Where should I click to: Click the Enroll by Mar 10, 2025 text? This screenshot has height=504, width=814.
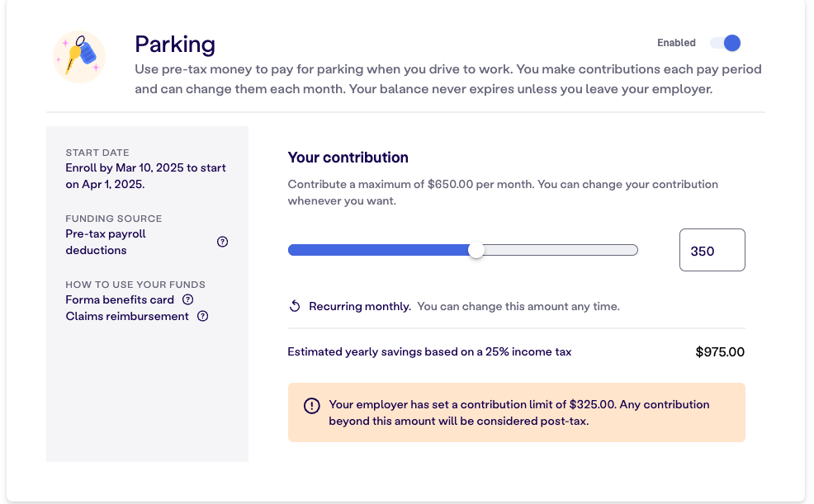145,176
